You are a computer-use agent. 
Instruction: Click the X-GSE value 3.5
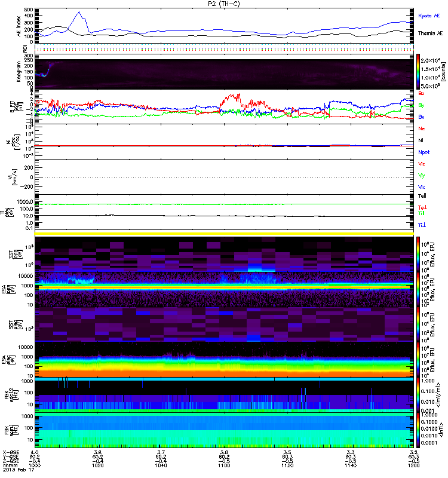pyautogui.click(x=287, y=452)
